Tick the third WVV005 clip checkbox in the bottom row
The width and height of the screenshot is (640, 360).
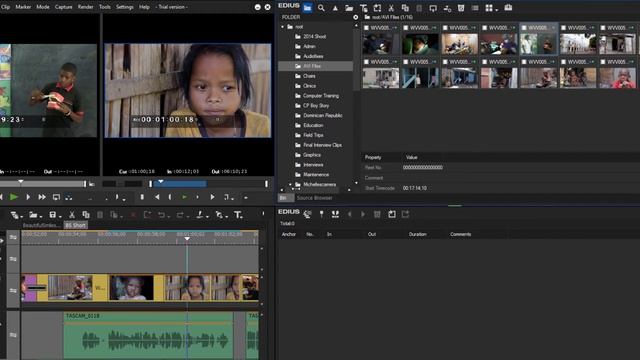tap(445, 62)
